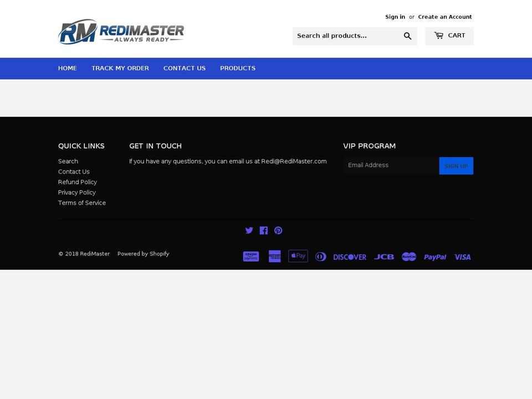Screen dimensions: 532x399
Task: Open the Facebook social icon
Action: pos(264,231)
